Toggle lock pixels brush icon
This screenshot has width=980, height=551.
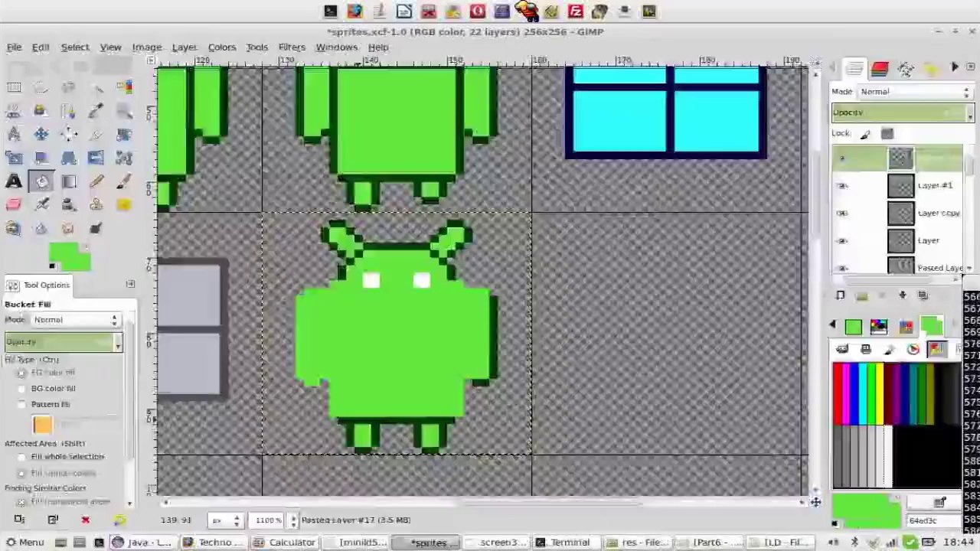coord(865,134)
